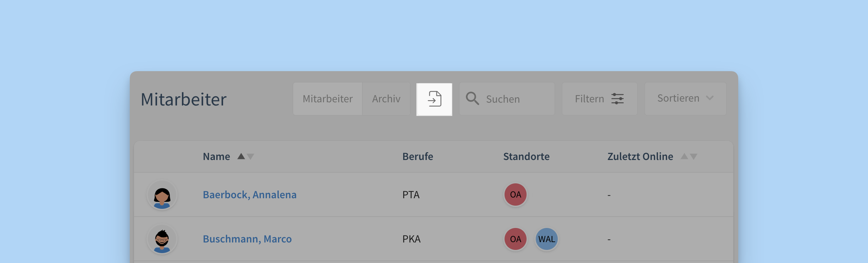The height and width of the screenshot is (263, 868).
Task: Click the OA badge in Buschmann's row
Action: 516,239
